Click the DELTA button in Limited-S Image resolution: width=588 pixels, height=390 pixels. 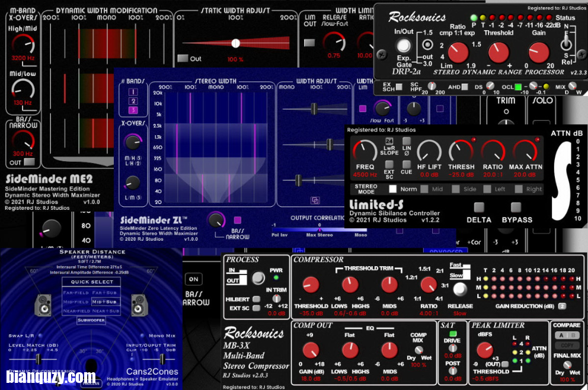479,207
